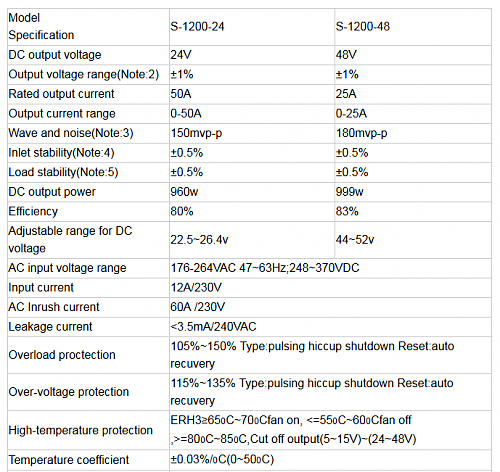Select the DC output voltage row label
The image size is (500, 472).
[55, 55]
